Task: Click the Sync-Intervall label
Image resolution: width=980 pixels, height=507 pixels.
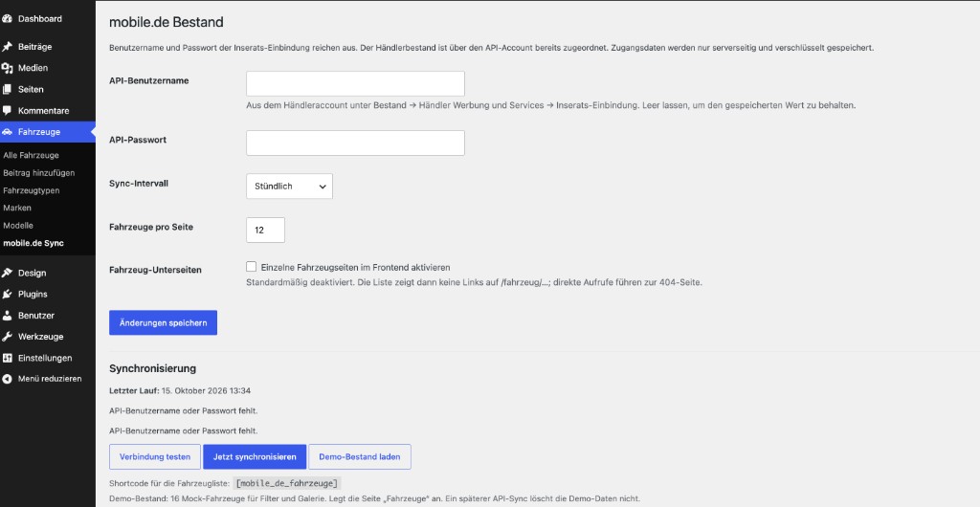Action: click(139, 184)
